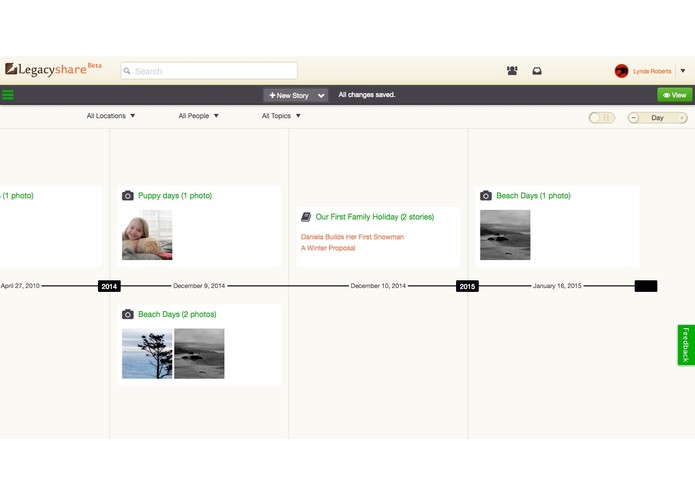The height and width of the screenshot is (494, 695).
Task: Decrease timeline zoom with minus button
Action: (634, 117)
